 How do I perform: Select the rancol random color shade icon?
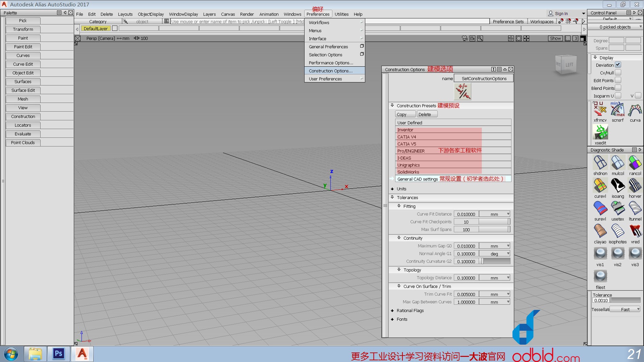(635, 163)
